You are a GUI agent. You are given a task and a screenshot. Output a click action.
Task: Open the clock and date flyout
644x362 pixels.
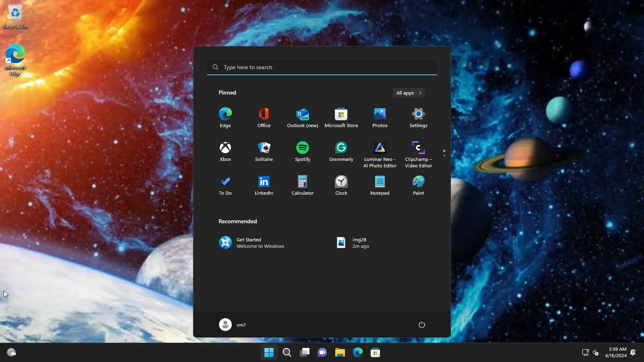pos(616,352)
